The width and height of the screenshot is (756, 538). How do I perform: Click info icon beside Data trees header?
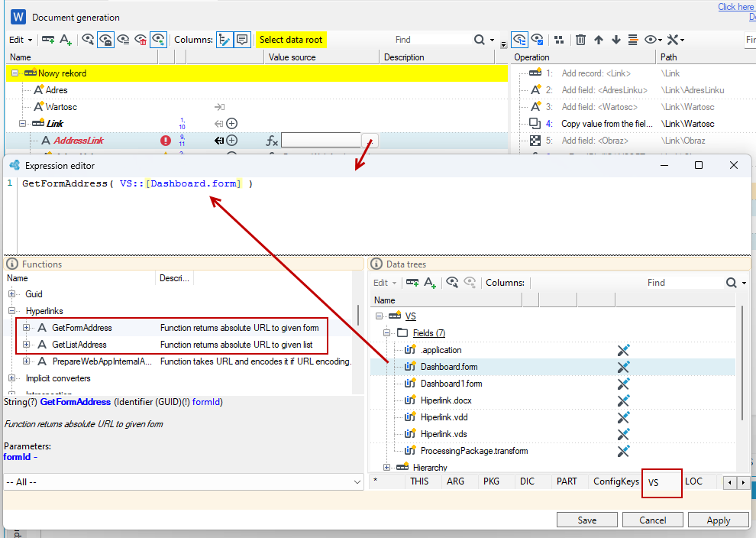coord(376,264)
